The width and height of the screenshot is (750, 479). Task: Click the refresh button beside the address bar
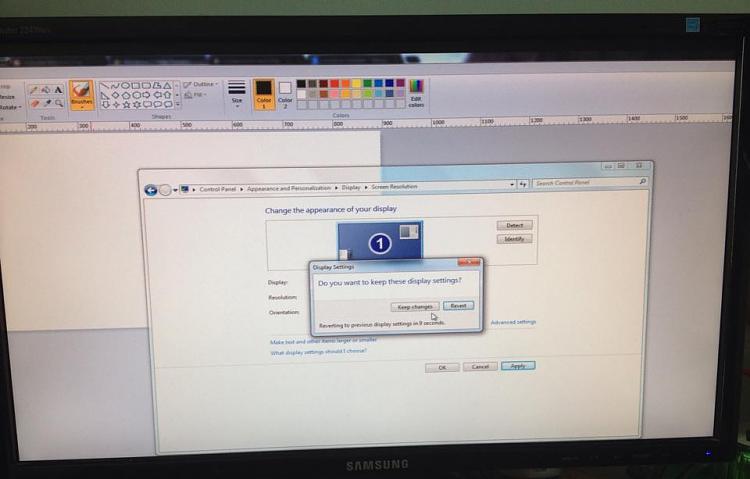pos(523,184)
